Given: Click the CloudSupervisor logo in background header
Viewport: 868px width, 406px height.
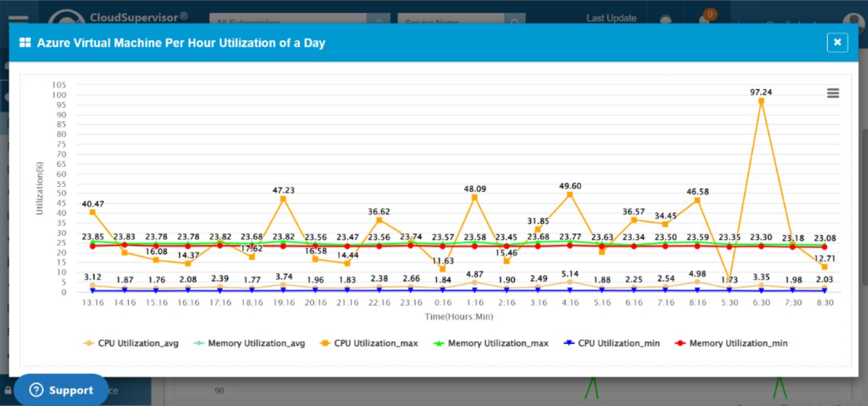Looking at the screenshot, I should coord(117,17).
